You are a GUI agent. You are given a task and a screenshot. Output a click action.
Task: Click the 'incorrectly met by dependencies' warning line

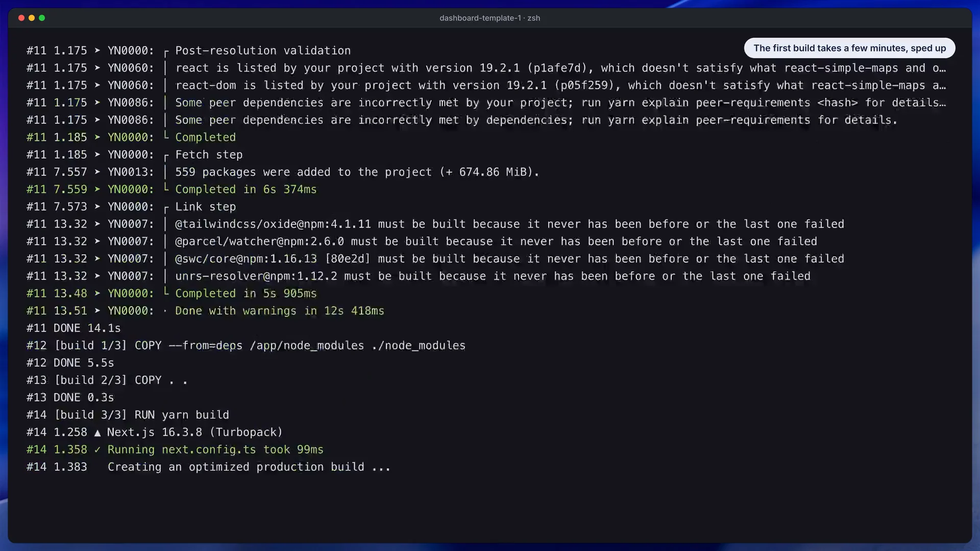(462, 120)
